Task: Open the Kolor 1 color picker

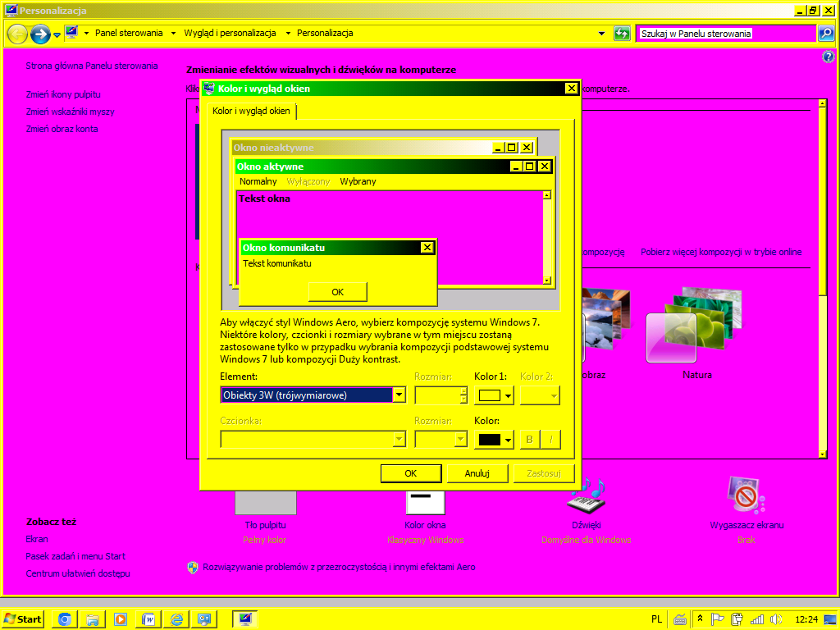Action: pyautogui.click(x=493, y=396)
